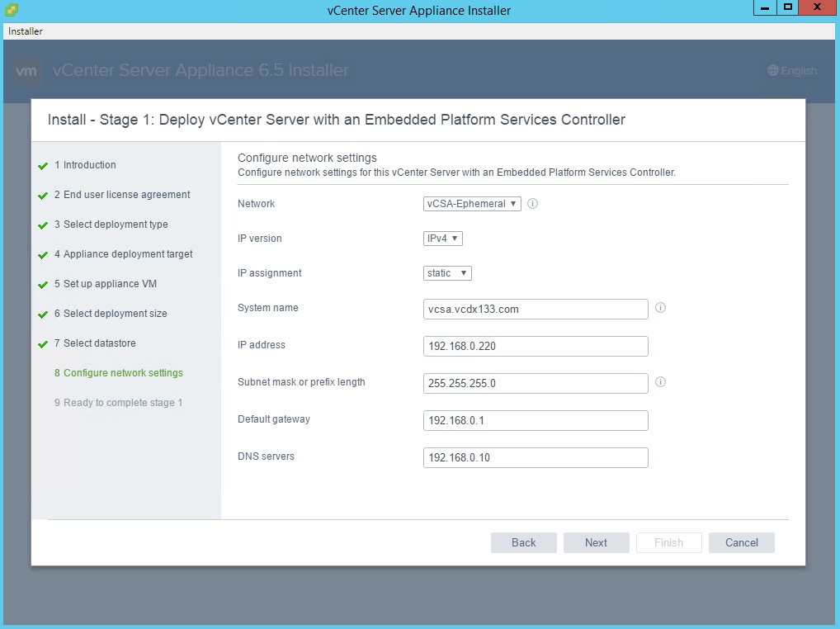Viewport: 840px width, 629px height.
Task: Edit the DNS servers field
Action: point(536,457)
